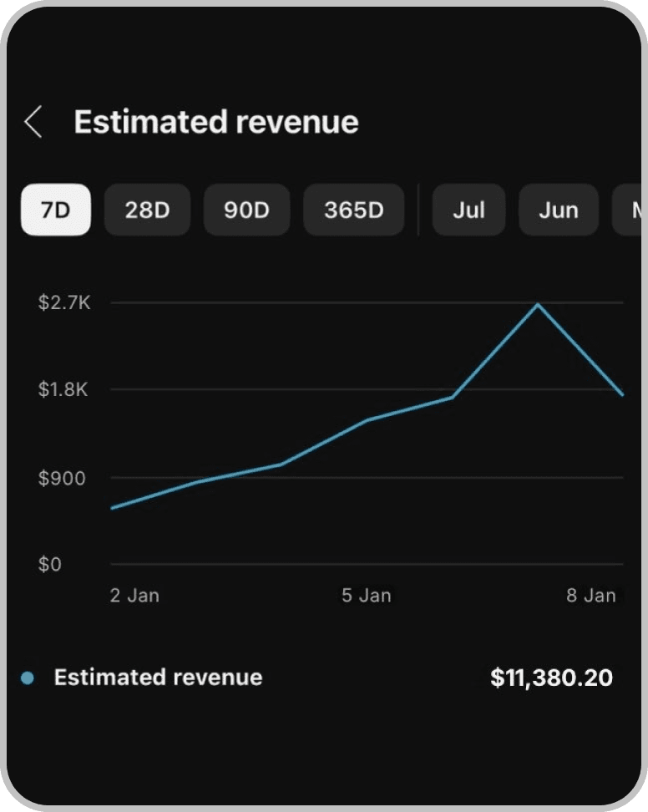
Task: Tap the 5 Jan x-axis date label
Action: (x=366, y=596)
